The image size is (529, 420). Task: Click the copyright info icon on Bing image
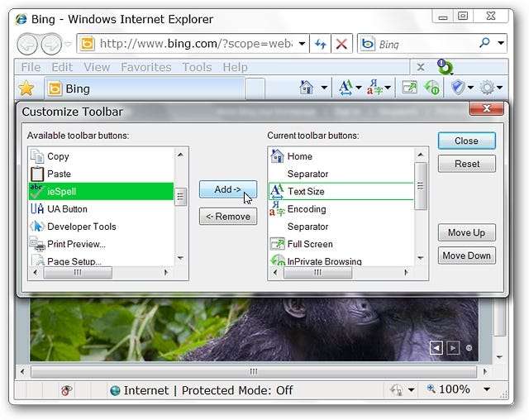(x=469, y=348)
